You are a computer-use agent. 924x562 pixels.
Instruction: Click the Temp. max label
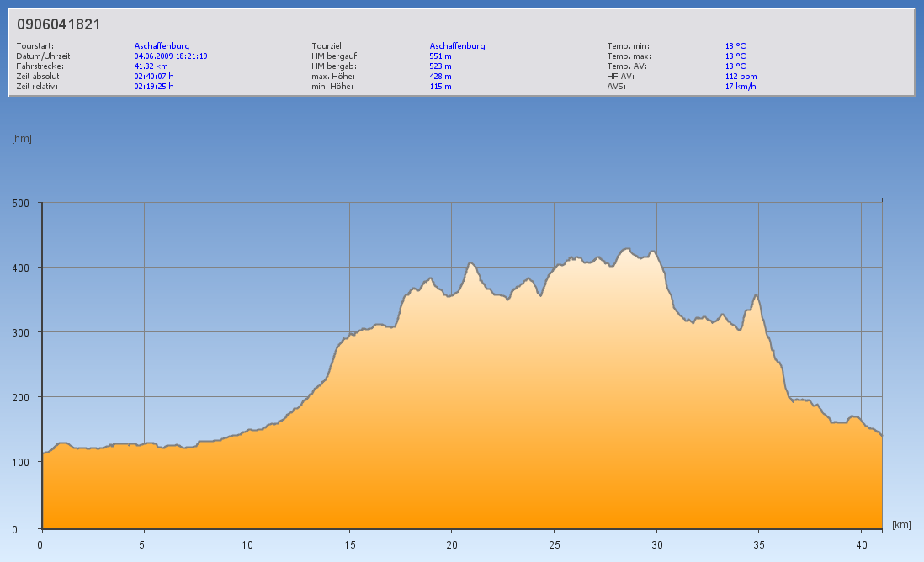(629, 56)
